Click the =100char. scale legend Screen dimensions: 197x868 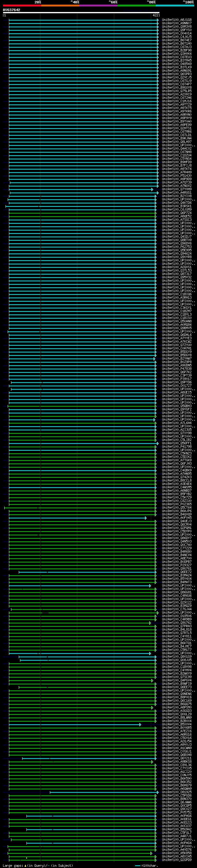click(x=146, y=866)
